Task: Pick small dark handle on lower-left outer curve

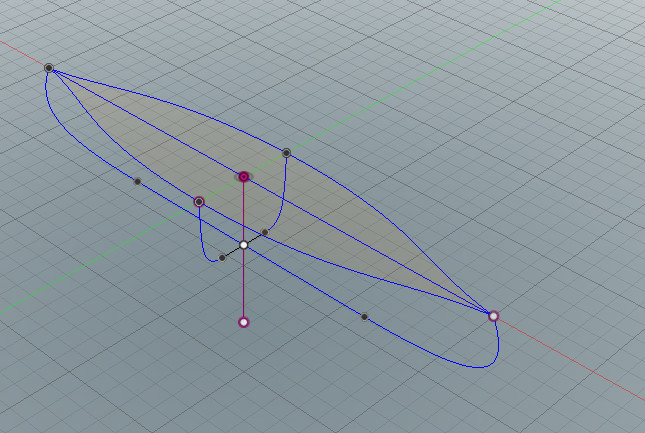Action: (x=138, y=181)
